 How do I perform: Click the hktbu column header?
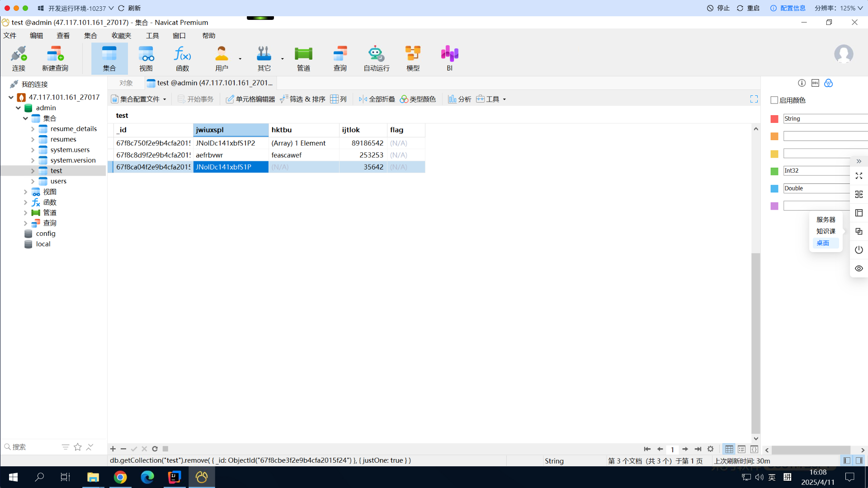(x=304, y=130)
